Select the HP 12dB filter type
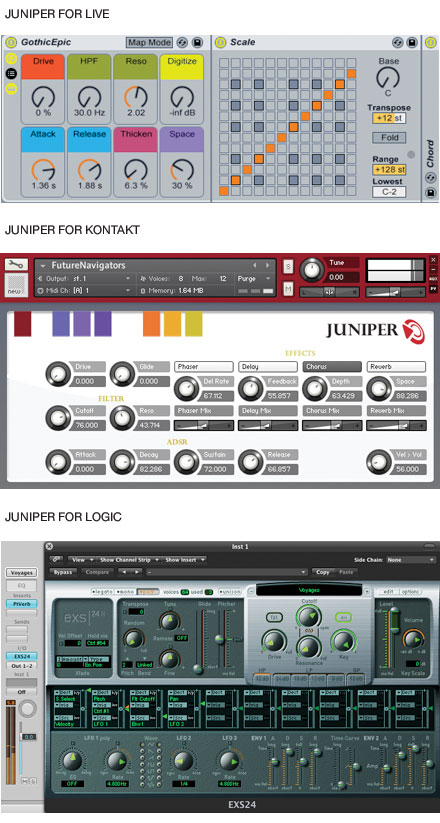The image size is (440, 823). [x=262, y=679]
